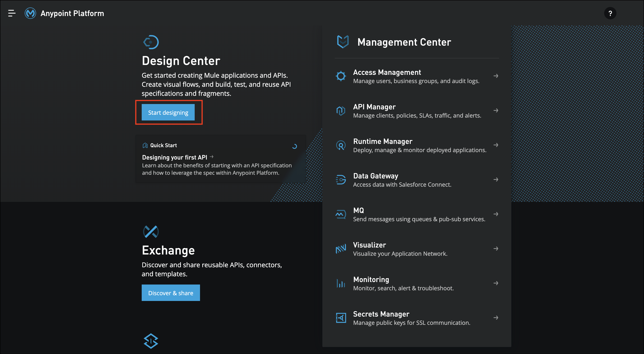
Task: Click the Access Management gear icon
Action: point(341,76)
